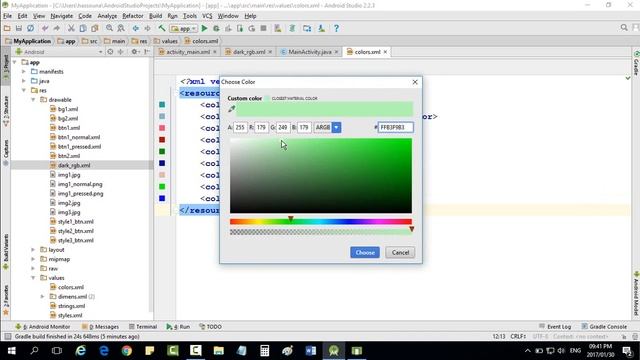Viewport: 640px width, 360px height.
Task: Open the Captures sidebar tab
Action: [x=6, y=152]
